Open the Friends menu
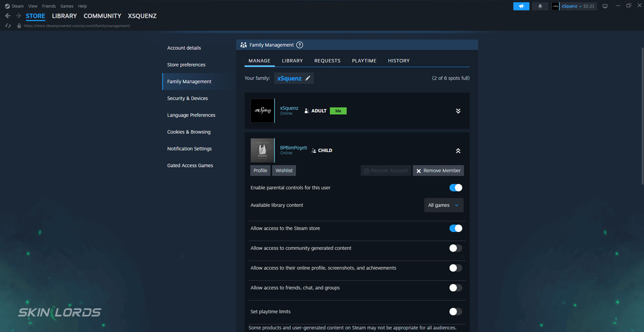The width and height of the screenshot is (644, 332). [49, 6]
